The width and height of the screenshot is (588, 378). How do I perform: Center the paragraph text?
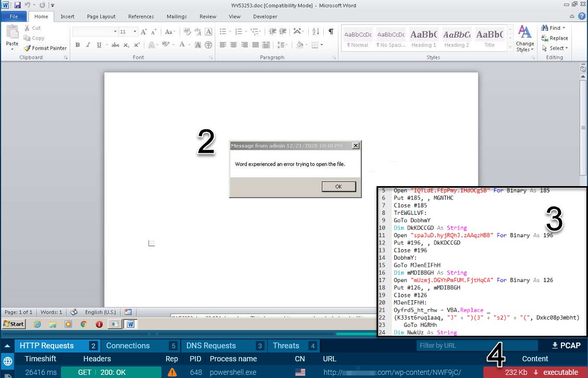pyautogui.click(x=233, y=45)
